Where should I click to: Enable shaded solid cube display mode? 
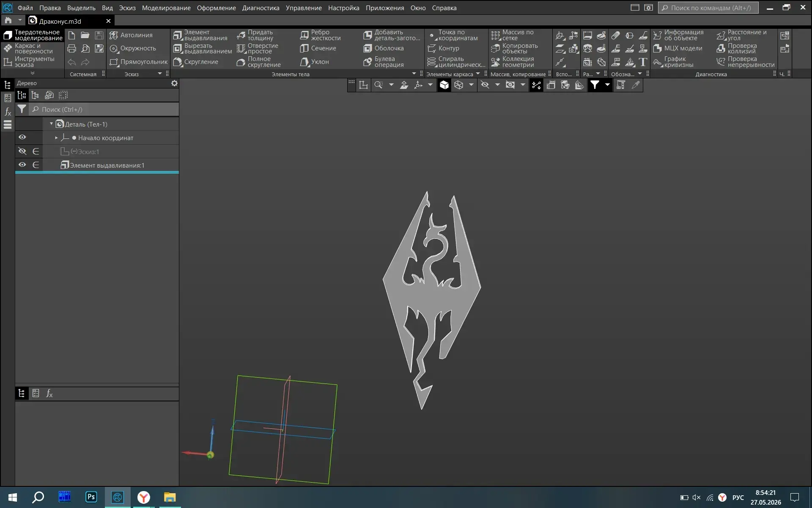coord(444,85)
